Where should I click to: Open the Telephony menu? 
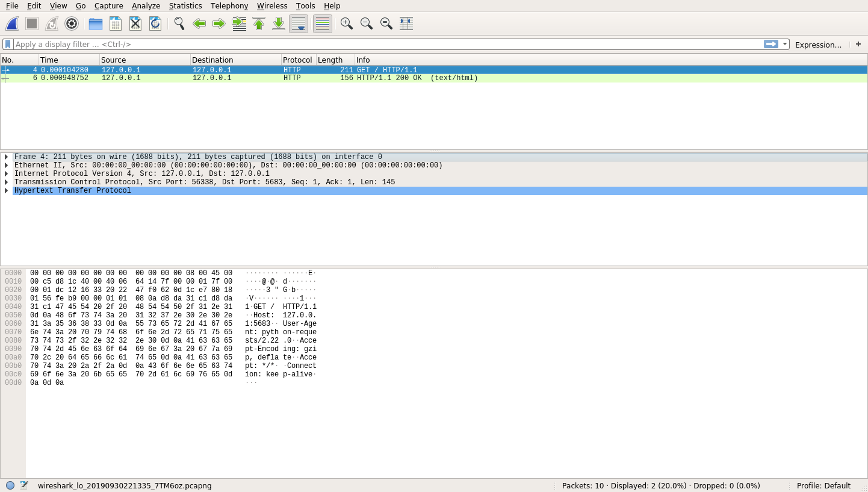[229, 5]
